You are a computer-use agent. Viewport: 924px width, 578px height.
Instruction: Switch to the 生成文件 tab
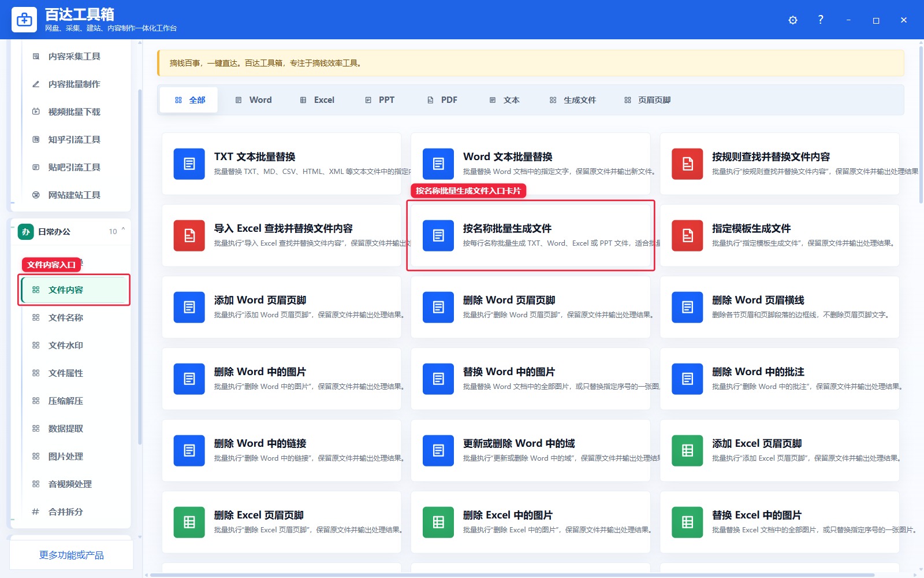tap(573, 100)
